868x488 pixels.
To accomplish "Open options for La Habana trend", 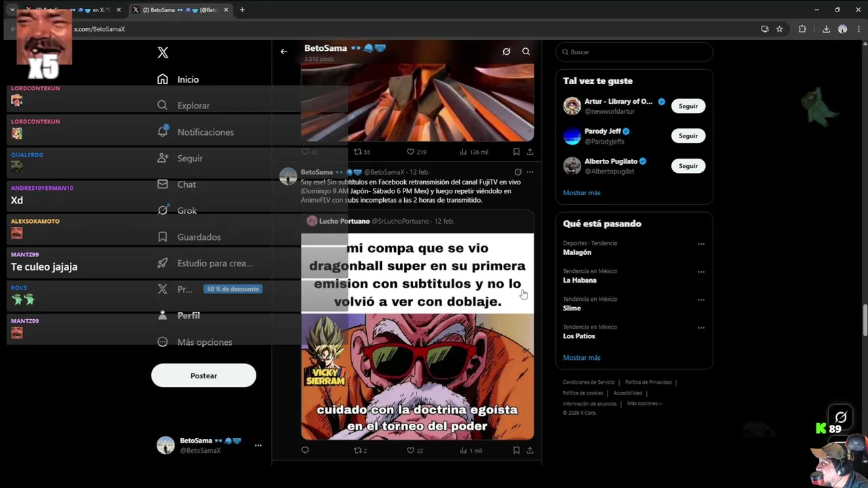I will 701,272.
